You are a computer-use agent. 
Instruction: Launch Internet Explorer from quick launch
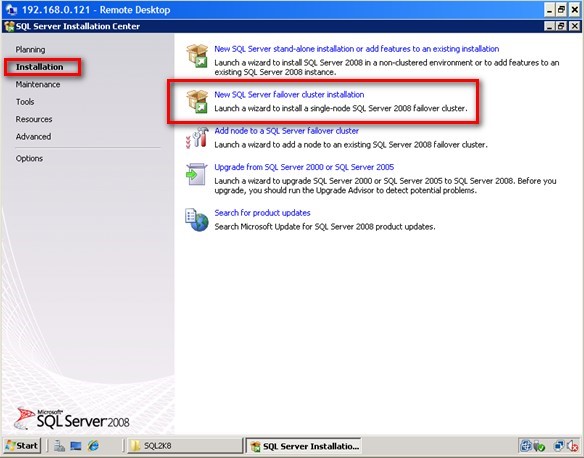pyautogui.click(x=93, y=446)
